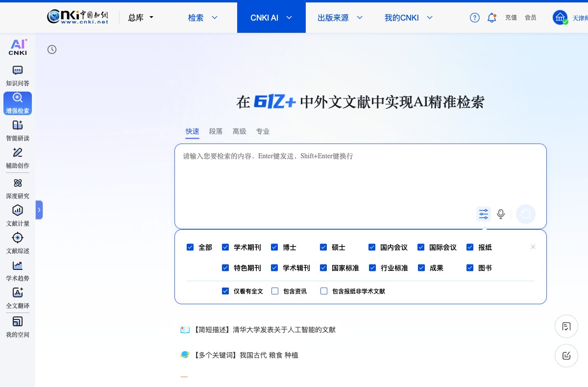Switch to the 快速 search tab
This screenshot has height=387, width=588.
[x=192, y=131]
